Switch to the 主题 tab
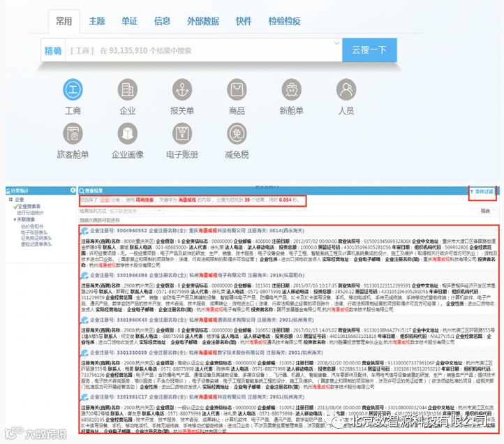 97,21
